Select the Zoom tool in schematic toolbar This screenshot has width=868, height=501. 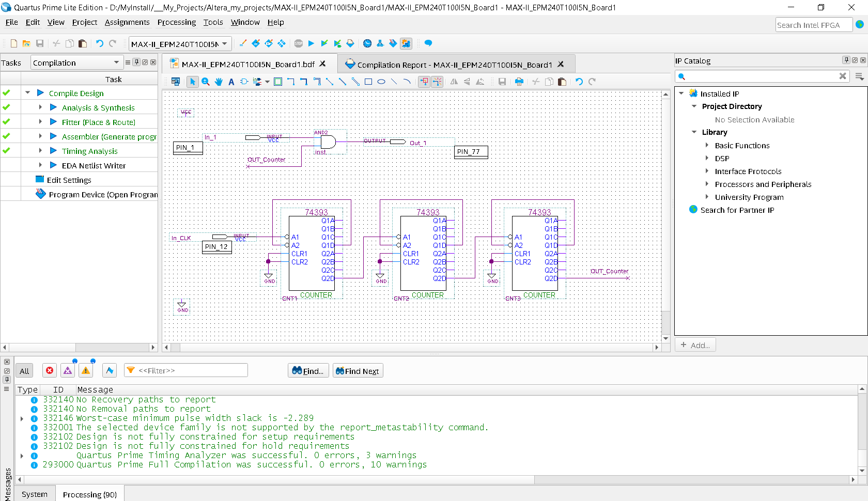[x=206, y=82]
